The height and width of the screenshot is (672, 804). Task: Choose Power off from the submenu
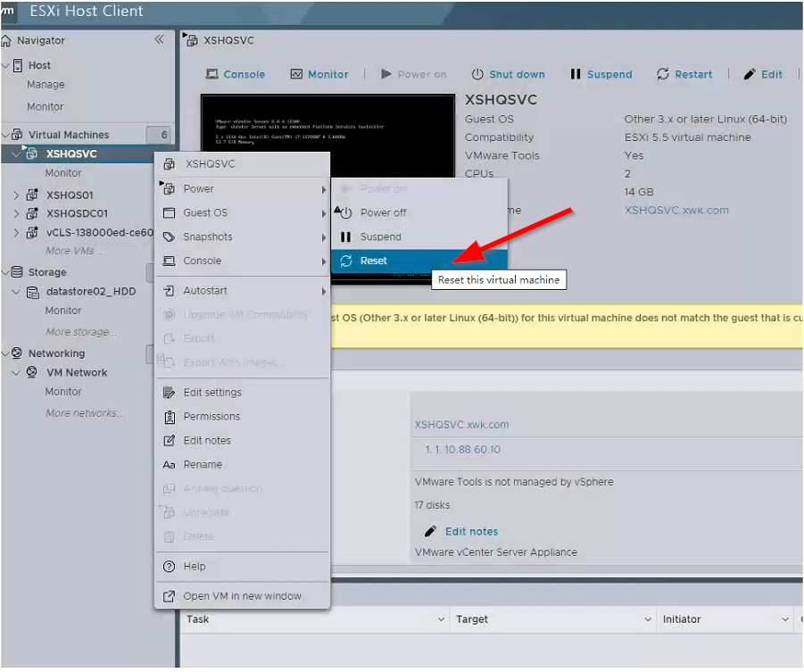[419, 212]
